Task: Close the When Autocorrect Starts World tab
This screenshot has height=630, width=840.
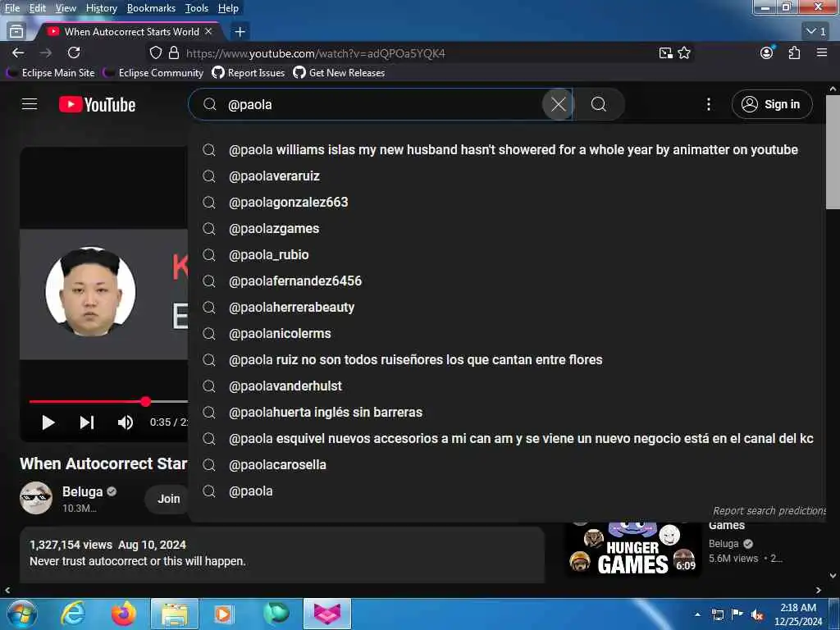Action: pyautogui.click(x=209, y=32)
